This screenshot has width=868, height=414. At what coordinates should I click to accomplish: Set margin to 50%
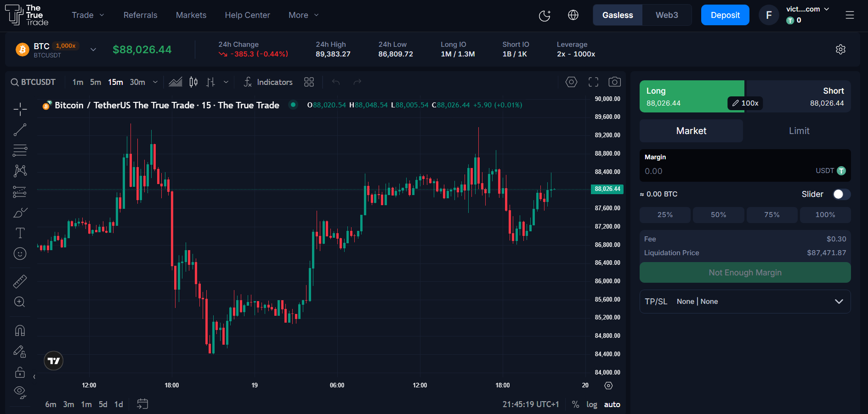point(719,215)
